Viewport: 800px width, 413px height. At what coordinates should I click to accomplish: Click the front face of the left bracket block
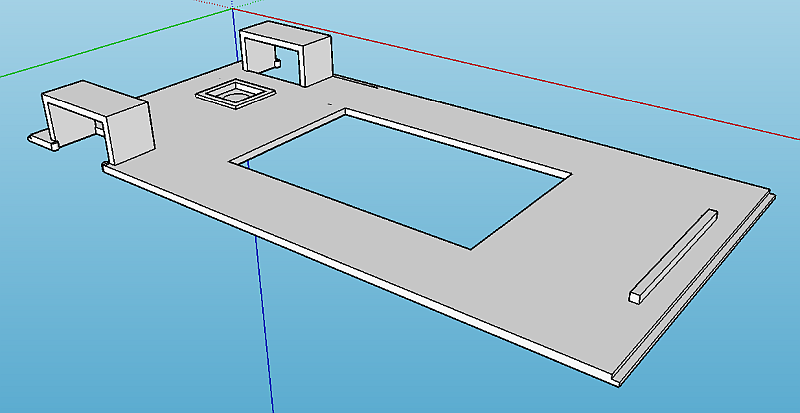point(129,132)
